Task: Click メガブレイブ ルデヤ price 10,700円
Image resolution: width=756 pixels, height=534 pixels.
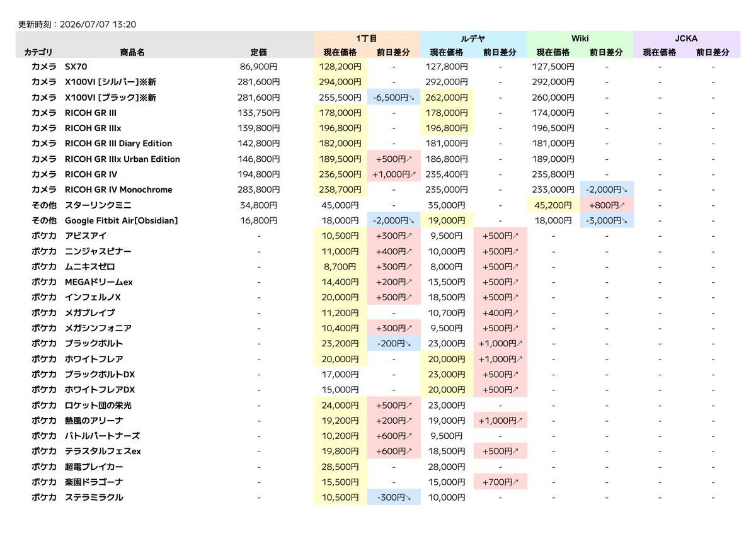Action: (447, 313)
